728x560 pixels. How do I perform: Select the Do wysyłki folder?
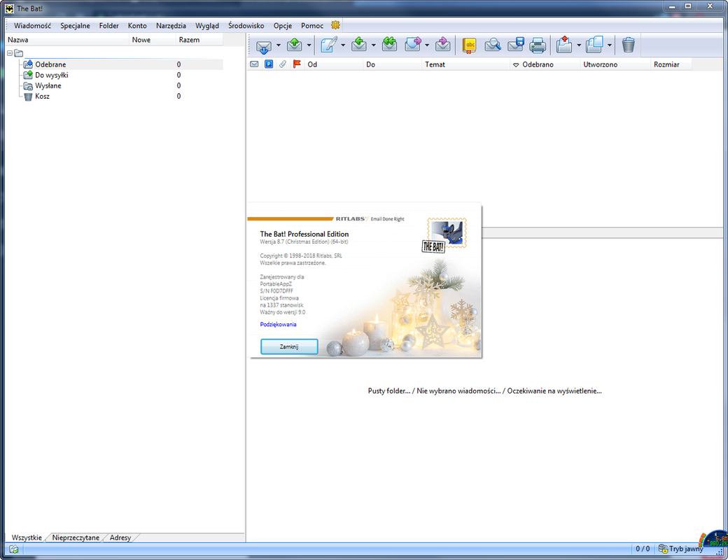pyautogui.click(x=52, y=75)
